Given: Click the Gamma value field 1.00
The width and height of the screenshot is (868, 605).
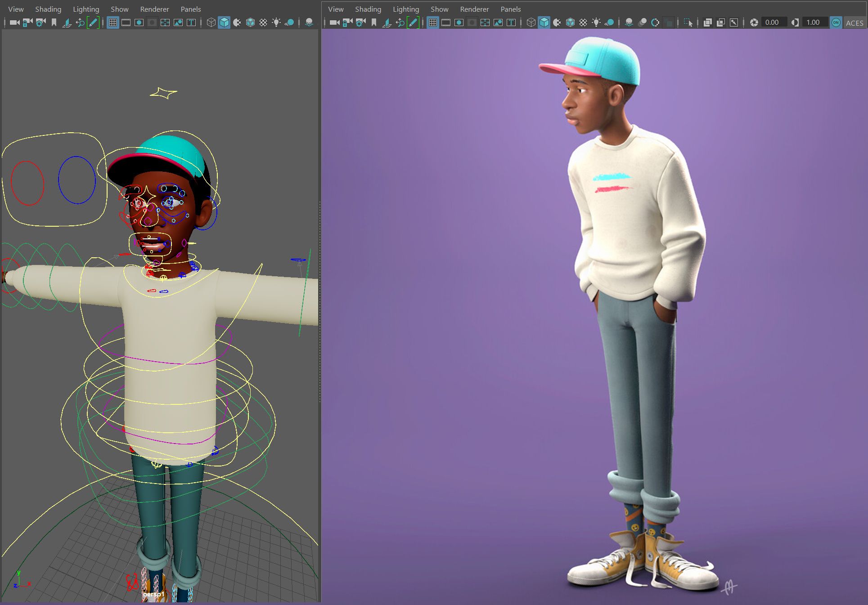Looking at the screenshot, I should tap(815, 22).
